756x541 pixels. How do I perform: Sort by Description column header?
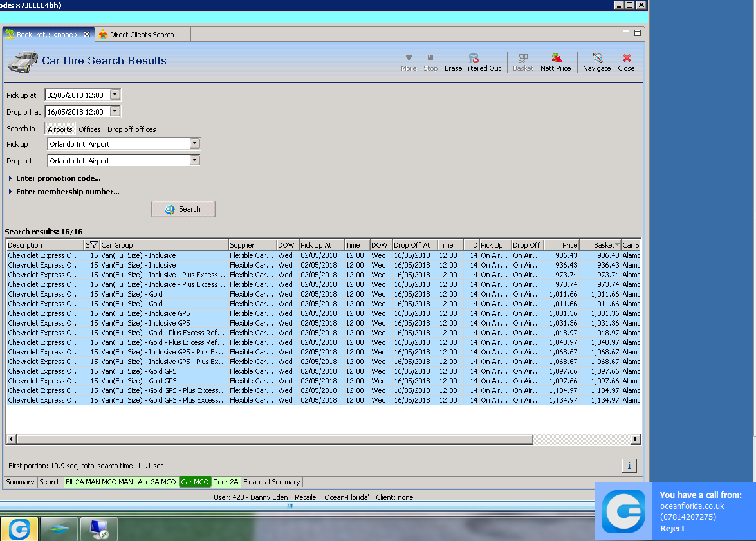[45, 245]
